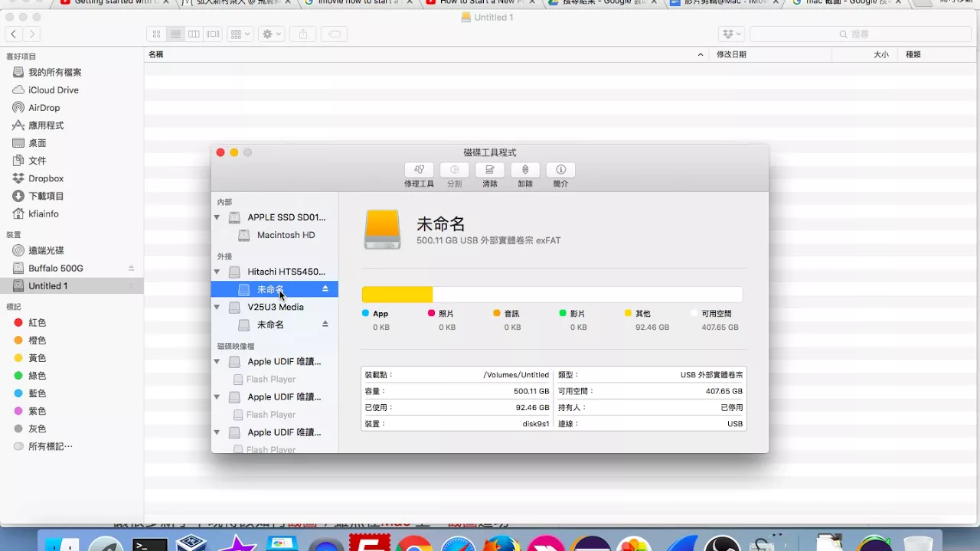The image size is (980, 551).
Task: Open the Terminal icon in the Dock
Action: point(150,544)
